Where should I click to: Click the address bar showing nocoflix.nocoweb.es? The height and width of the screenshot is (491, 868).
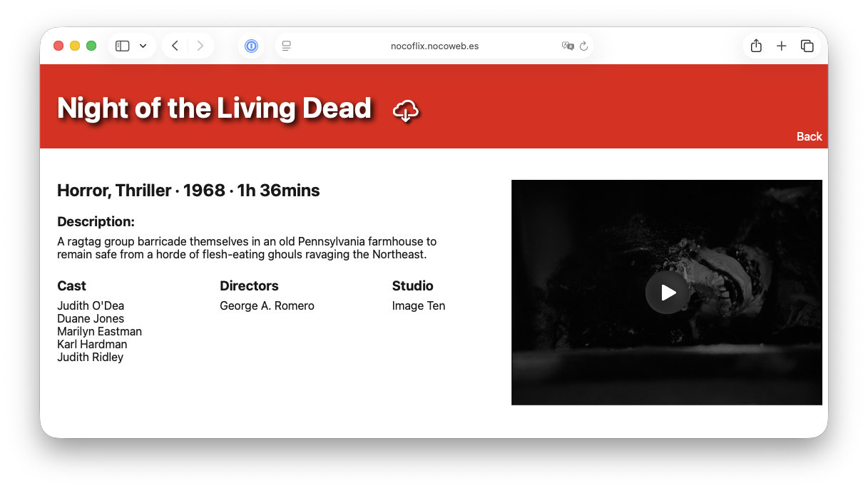click(x=434, y=46)
